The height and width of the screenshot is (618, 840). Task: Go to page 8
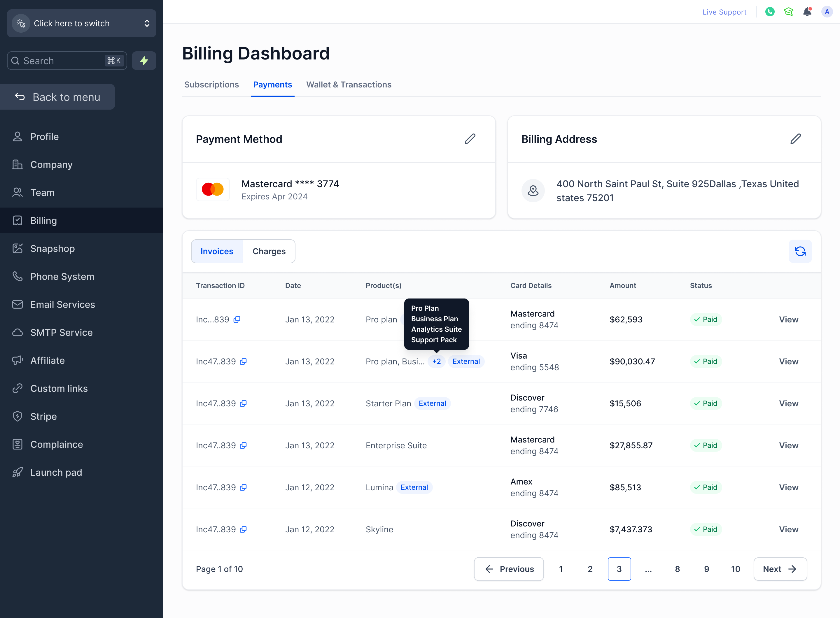[x=677, y=569]
